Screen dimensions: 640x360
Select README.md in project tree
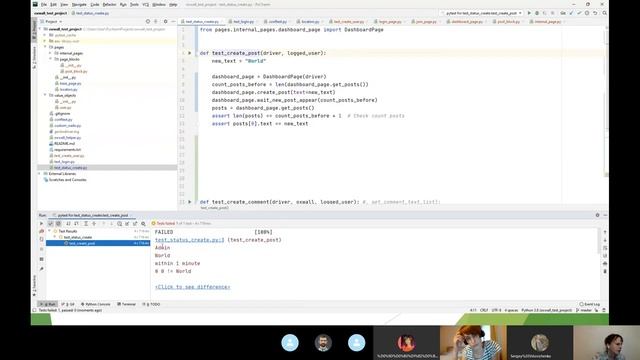(64, 144)
